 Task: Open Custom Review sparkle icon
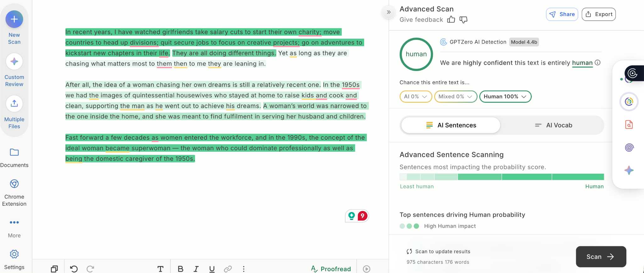coord(14,62)
